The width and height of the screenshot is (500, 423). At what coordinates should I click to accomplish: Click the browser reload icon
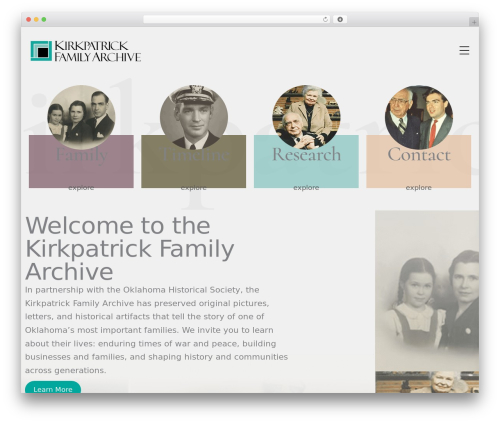point(325,20)
